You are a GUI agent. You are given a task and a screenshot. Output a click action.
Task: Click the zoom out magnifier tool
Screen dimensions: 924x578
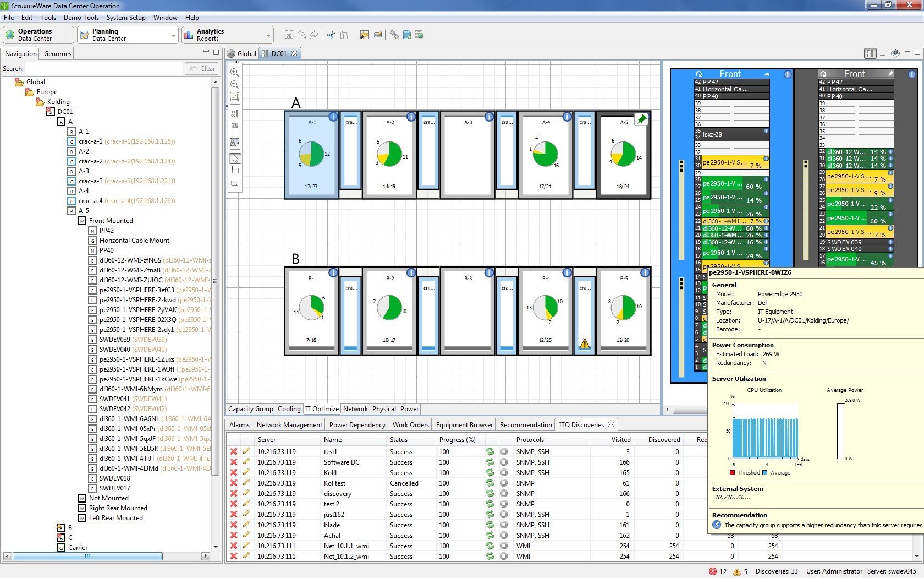235,85
